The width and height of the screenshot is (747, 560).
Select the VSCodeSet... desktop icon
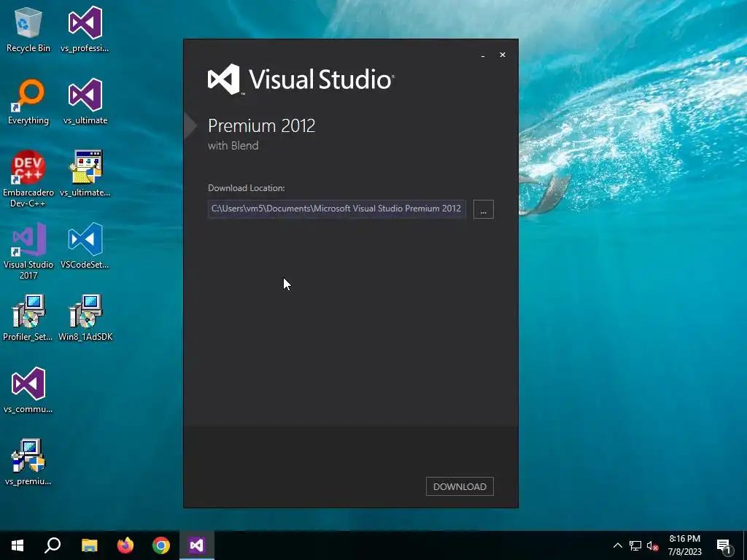tap(85, 246)
